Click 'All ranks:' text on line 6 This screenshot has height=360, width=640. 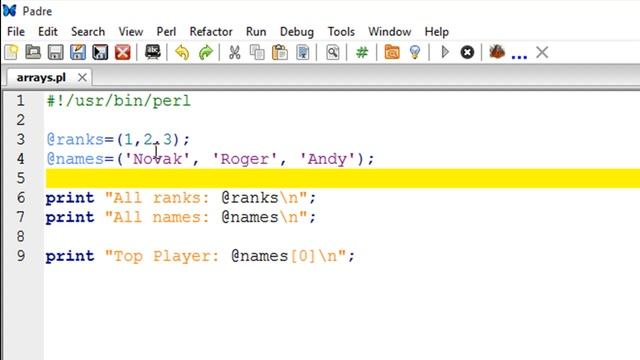pyautogui.click(x=161, y=198)
